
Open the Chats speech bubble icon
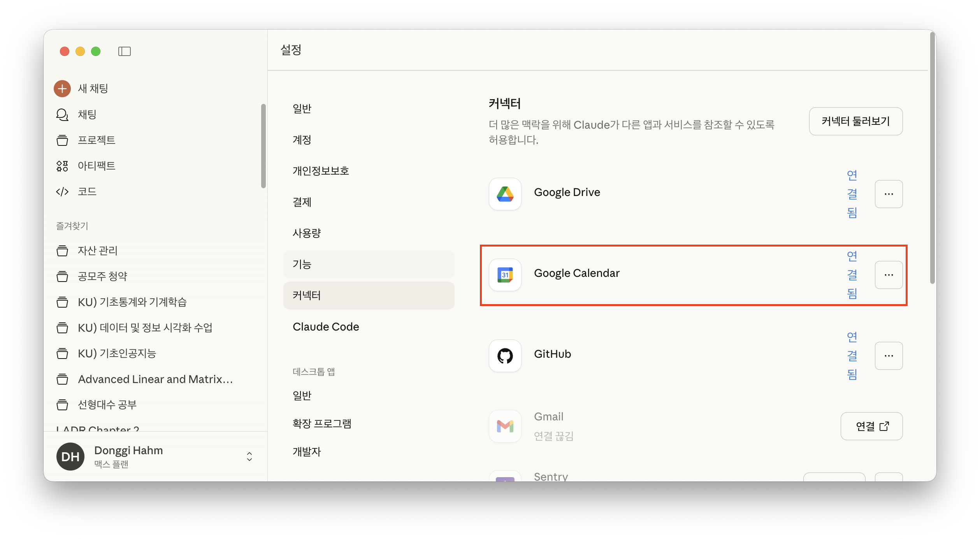[x=62, y=115]
